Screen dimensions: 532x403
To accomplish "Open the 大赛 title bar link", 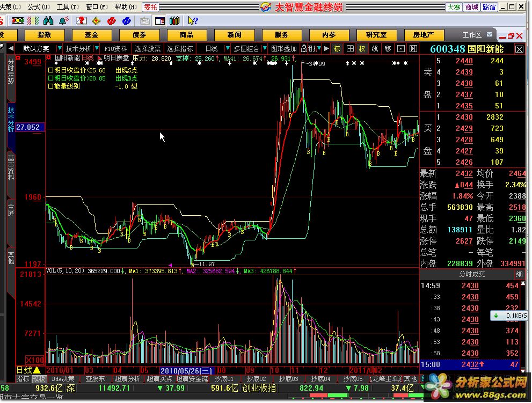I will [x=454, y=7].
